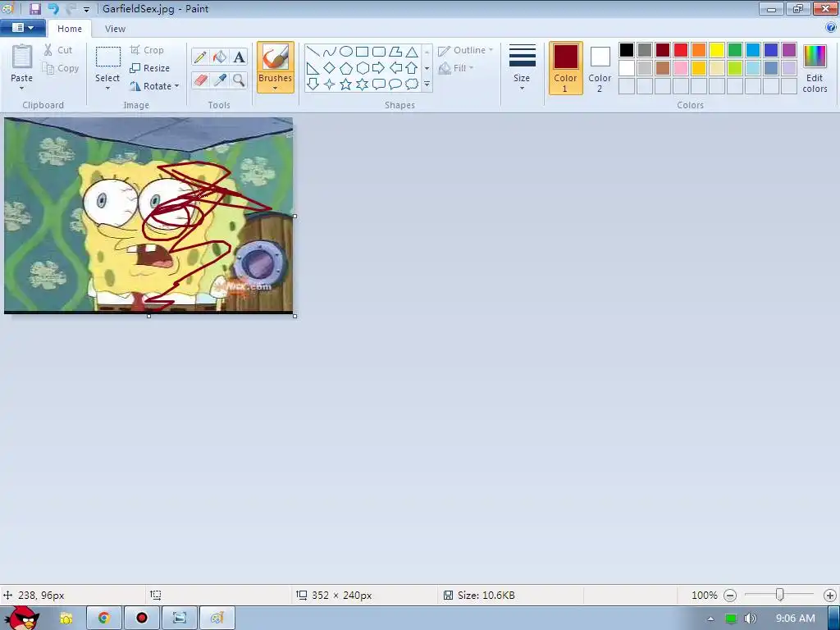
Task: Choose the Left arrow shape
Action: (x=395, y=68)
